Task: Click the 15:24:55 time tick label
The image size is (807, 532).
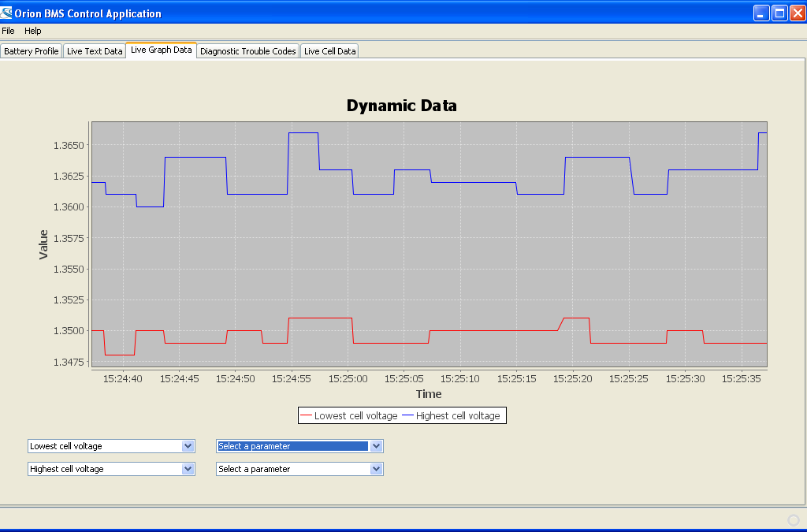Action: (x=292, y=378)
